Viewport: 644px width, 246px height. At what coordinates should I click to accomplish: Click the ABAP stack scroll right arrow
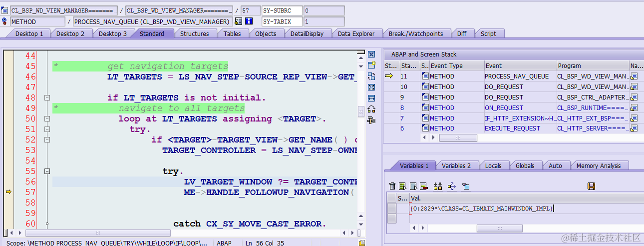[x=433, y=137]
